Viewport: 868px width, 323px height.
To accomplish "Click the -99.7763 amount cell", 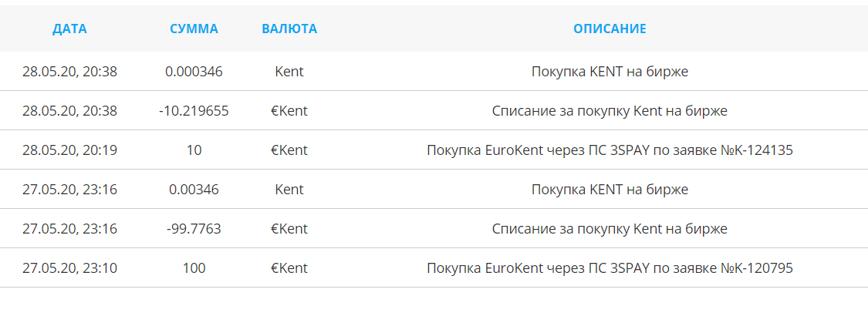I will 194,229.
